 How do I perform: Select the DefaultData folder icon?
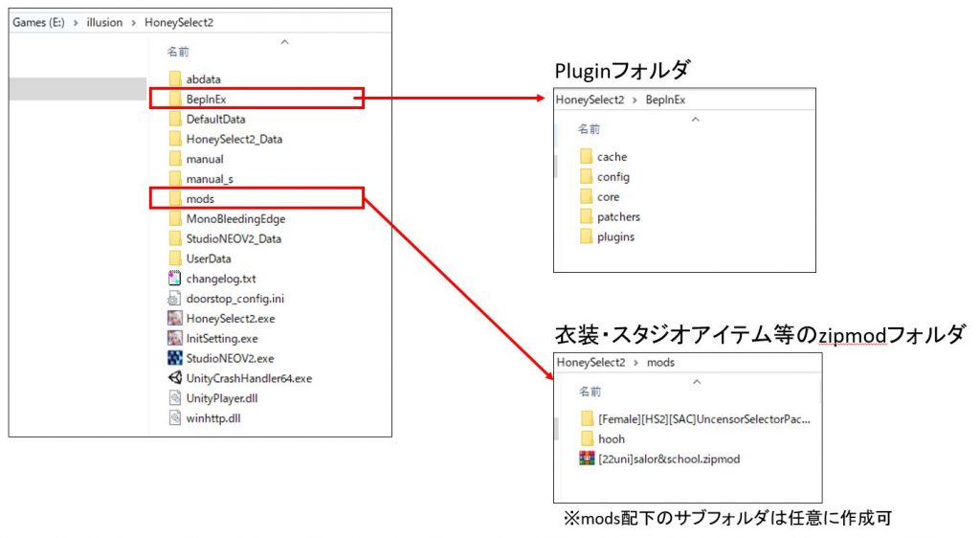pos(175,119)
